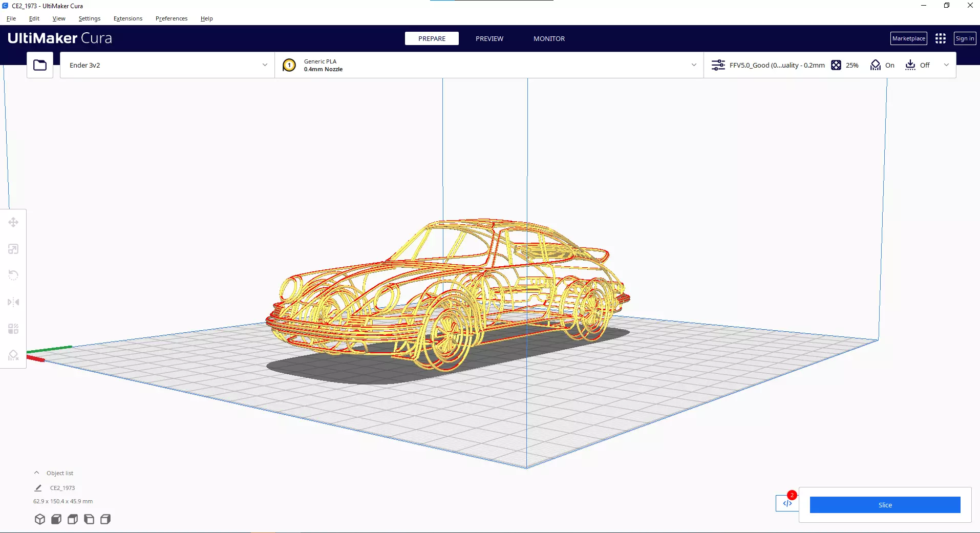This screenshot has height=533, width=980.
Task: Collapse the Object list chevron
Action: [x=36, y=473]
